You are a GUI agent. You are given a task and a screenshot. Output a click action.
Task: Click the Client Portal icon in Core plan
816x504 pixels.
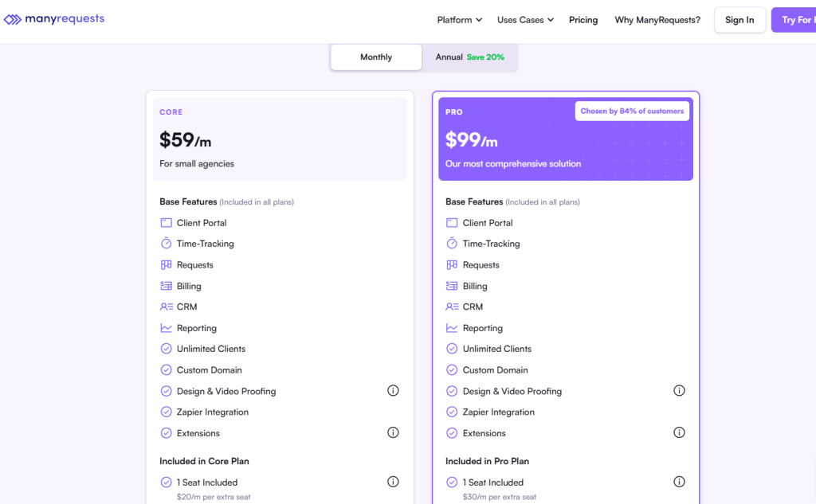click(x=166, y=223)
